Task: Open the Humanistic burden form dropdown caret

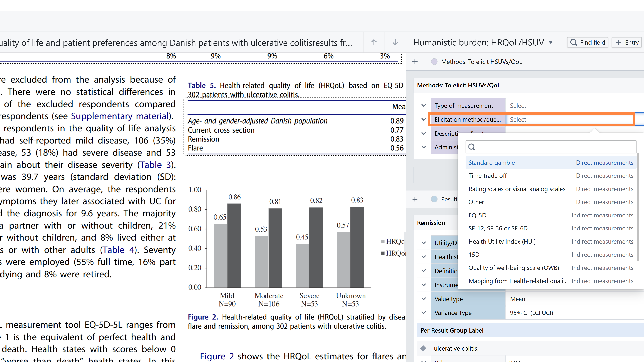Action: (550, 42)
